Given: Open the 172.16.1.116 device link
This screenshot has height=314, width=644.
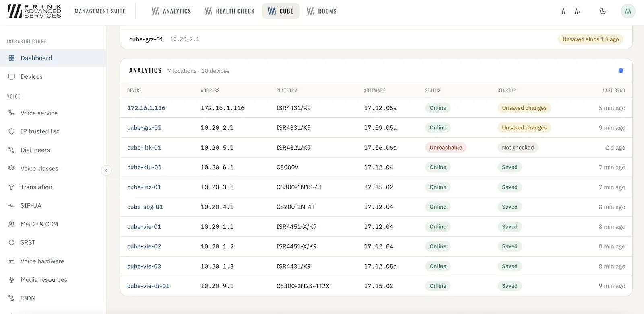Looking at the screenshot, I should [x=146, y=108].
